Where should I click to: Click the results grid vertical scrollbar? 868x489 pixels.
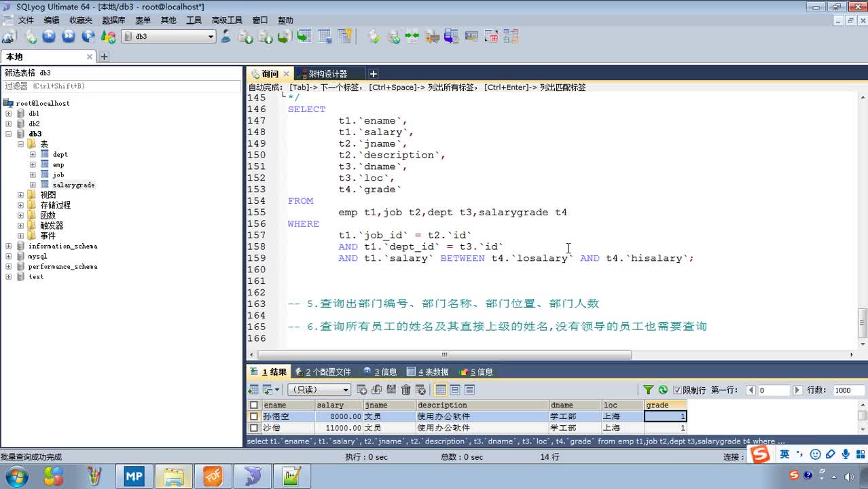863,416
